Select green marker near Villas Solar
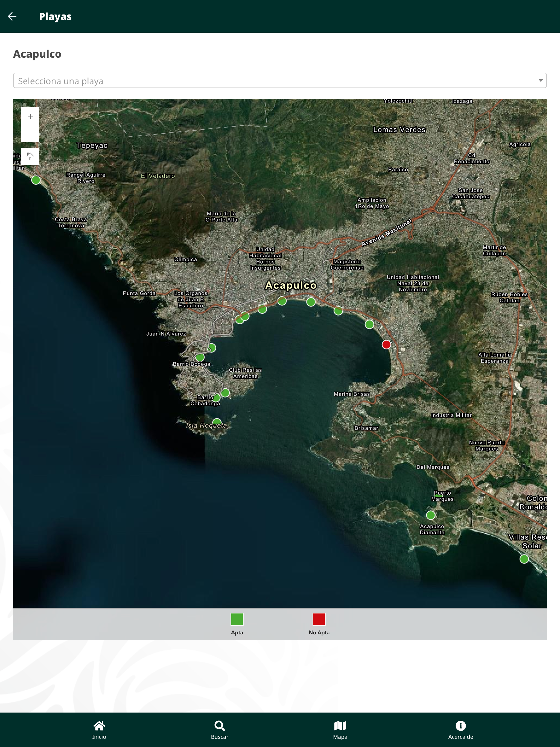560x747 pixels. (x=524, y=559)
